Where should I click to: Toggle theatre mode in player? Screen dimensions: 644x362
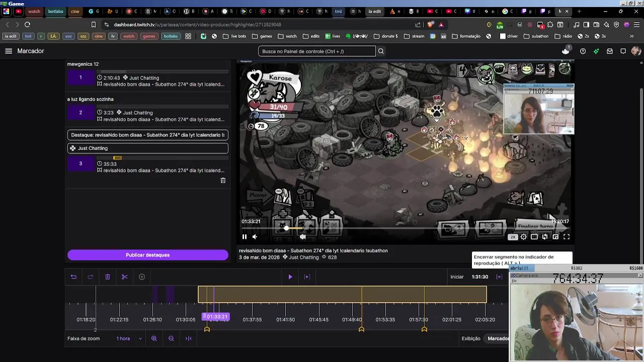[x=534, y=237]
